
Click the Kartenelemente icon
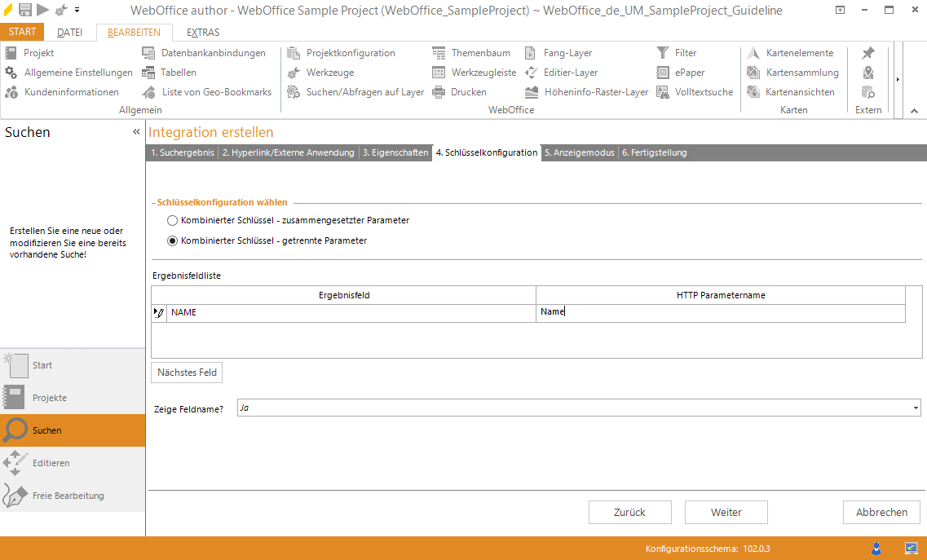point(753,53)
